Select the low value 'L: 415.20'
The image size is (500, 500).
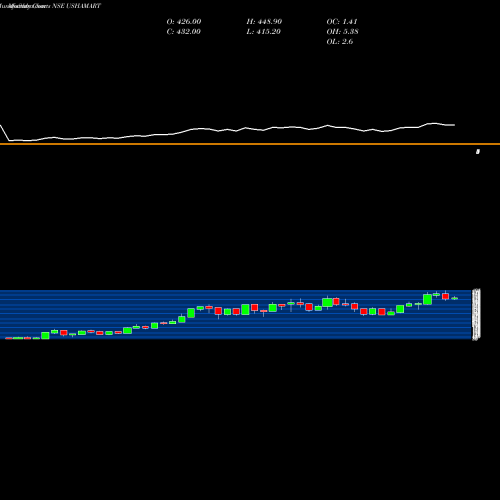pyautogui.click(x=263, y=31)
